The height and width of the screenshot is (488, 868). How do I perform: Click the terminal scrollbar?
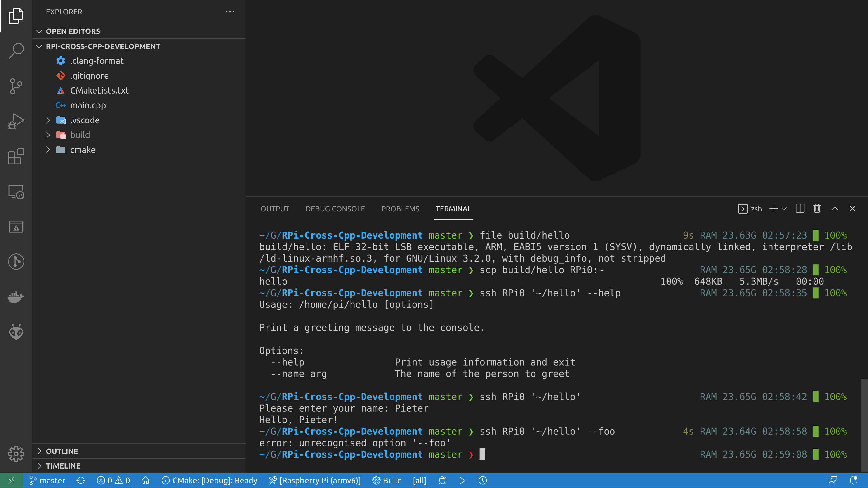pos(864,425)
